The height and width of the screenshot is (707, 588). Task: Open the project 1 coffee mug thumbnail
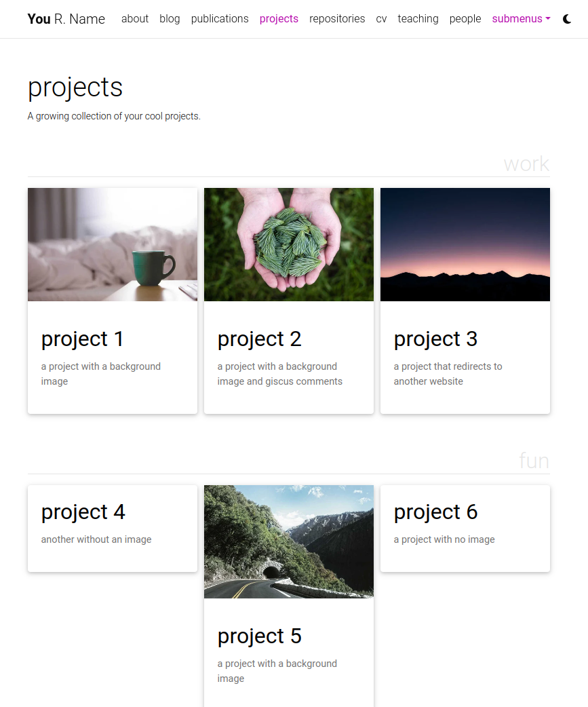112,244
